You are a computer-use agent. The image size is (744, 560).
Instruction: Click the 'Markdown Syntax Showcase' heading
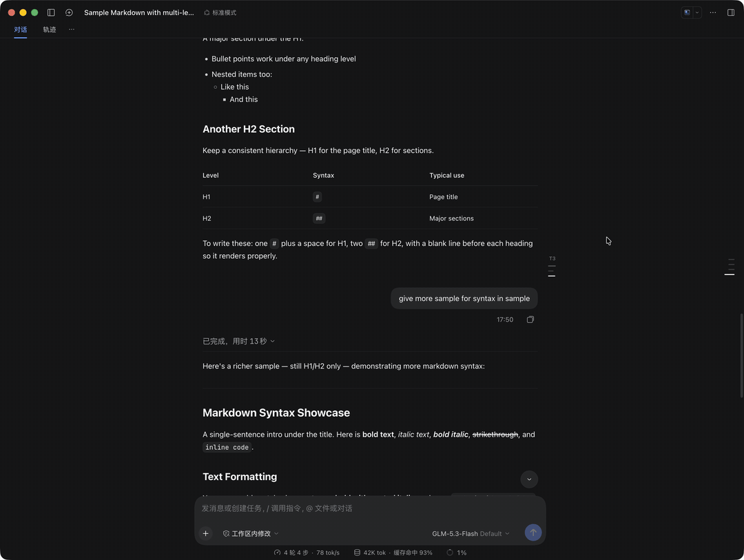[276, 413]
